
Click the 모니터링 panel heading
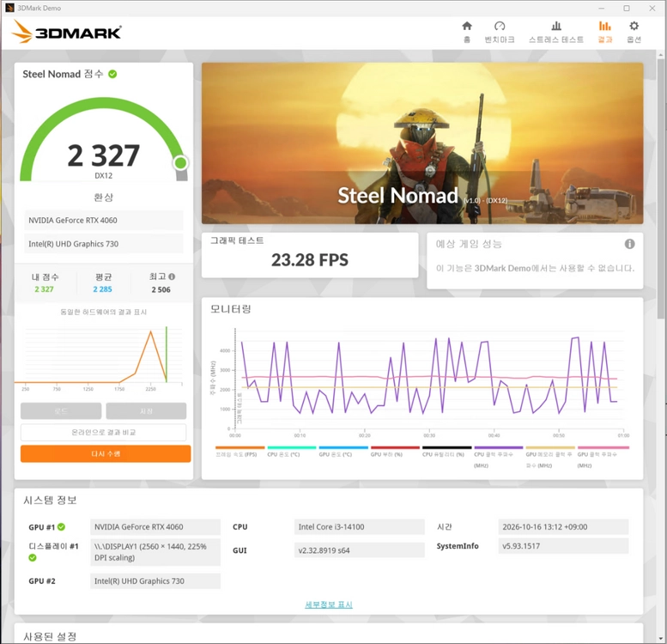pos(231,309)
